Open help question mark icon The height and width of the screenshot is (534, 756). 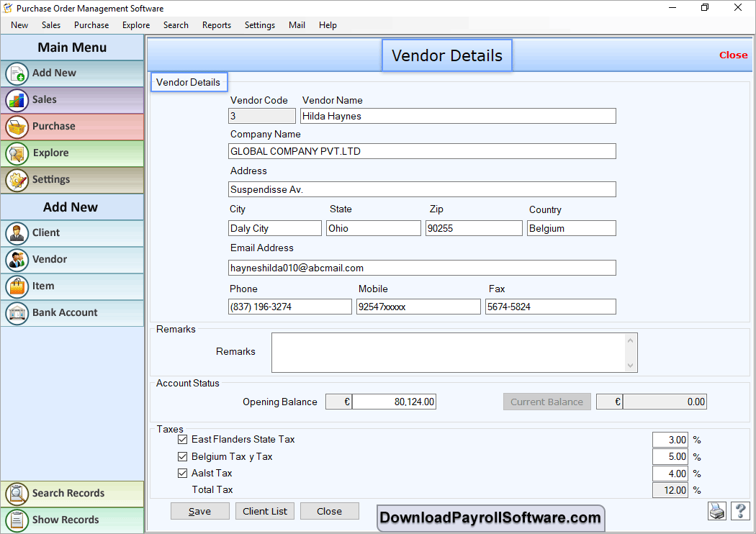[x=740, y=510]
